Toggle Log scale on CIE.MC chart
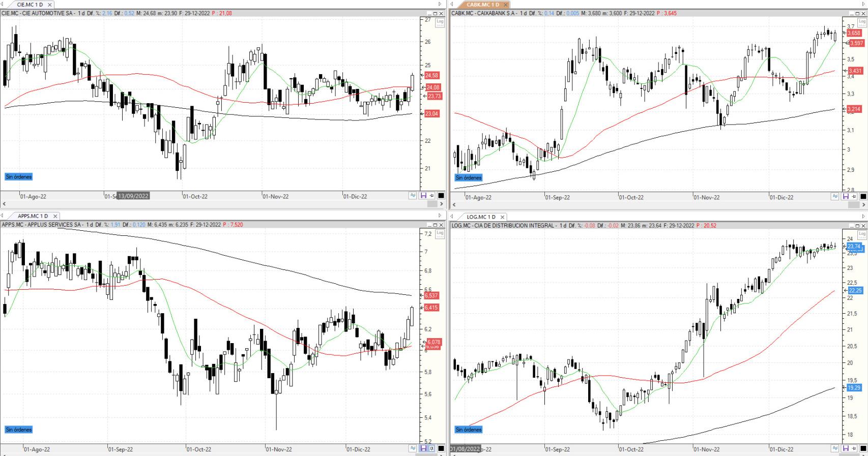Image resolution: width=868 pixels, height=456 pixels. click(x=440, y=22)
